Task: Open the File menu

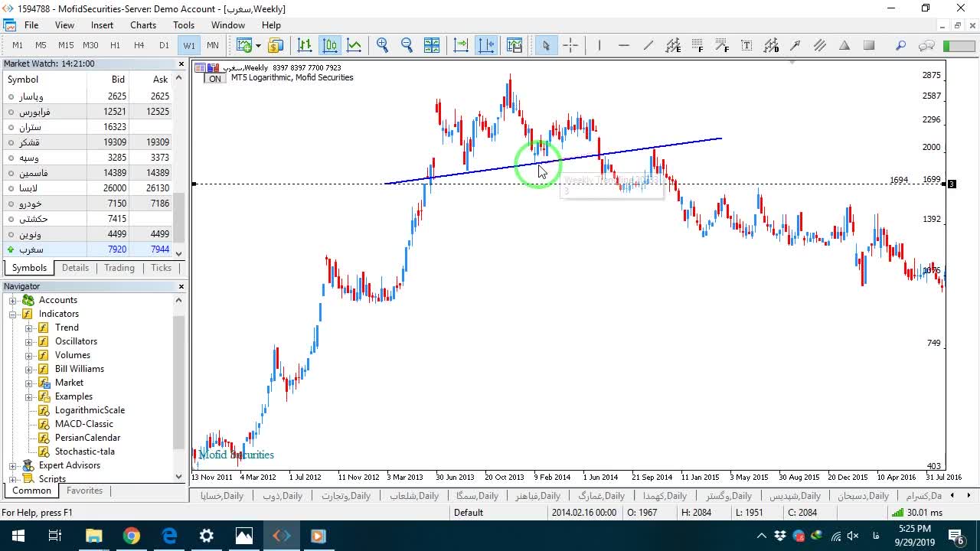Action: point(31,25)
